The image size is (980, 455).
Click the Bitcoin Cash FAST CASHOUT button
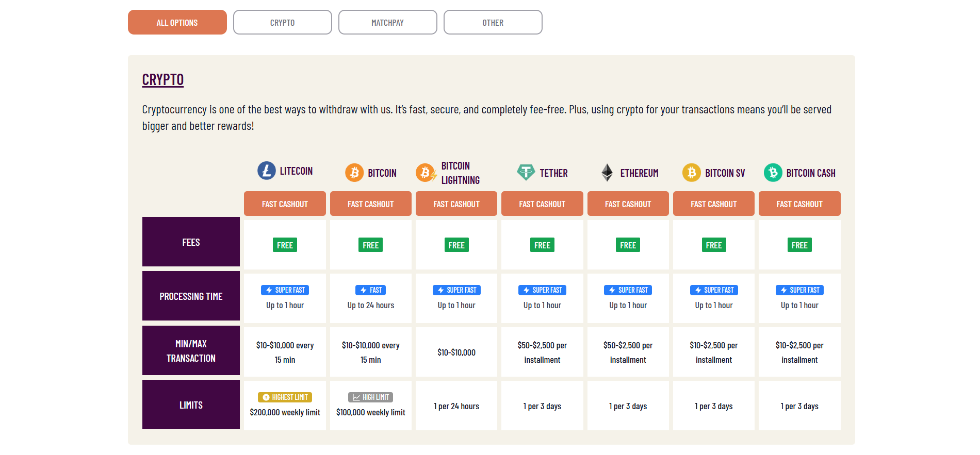click(x=799, y=204)
